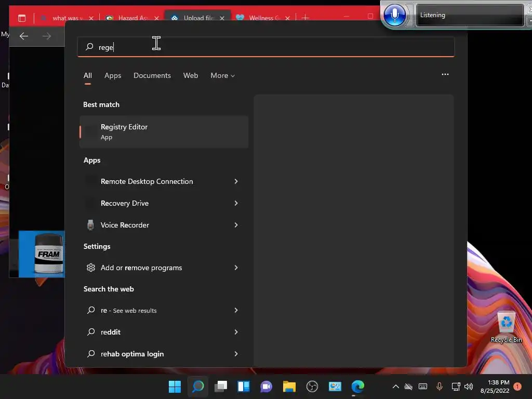The width and height of the screenshot is (532, 399).
Task: Expand the 're' web result chevron
Action: pyautogui.click(x=236, y=310)
